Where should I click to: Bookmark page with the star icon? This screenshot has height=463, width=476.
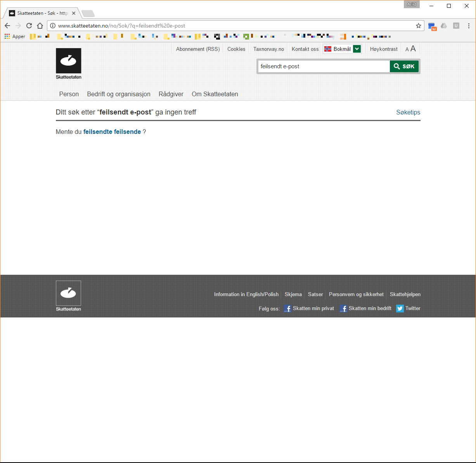tap(419, 26)
